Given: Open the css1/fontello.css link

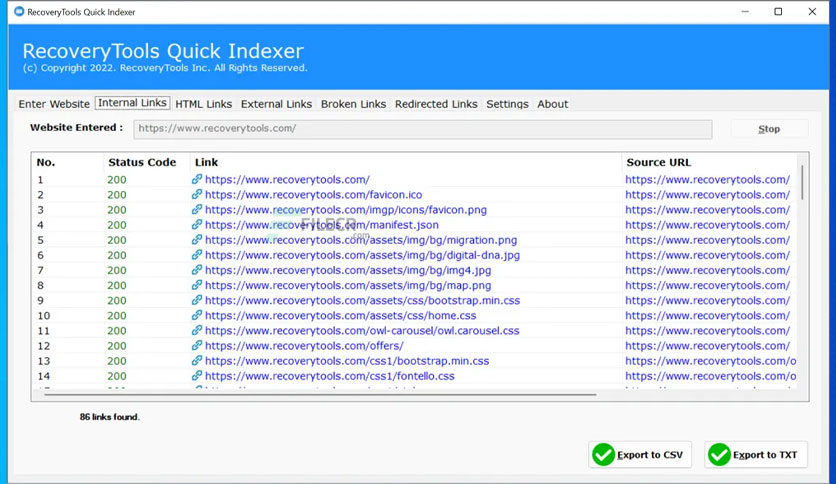Looking at the screenshot, I should (330, 376).
